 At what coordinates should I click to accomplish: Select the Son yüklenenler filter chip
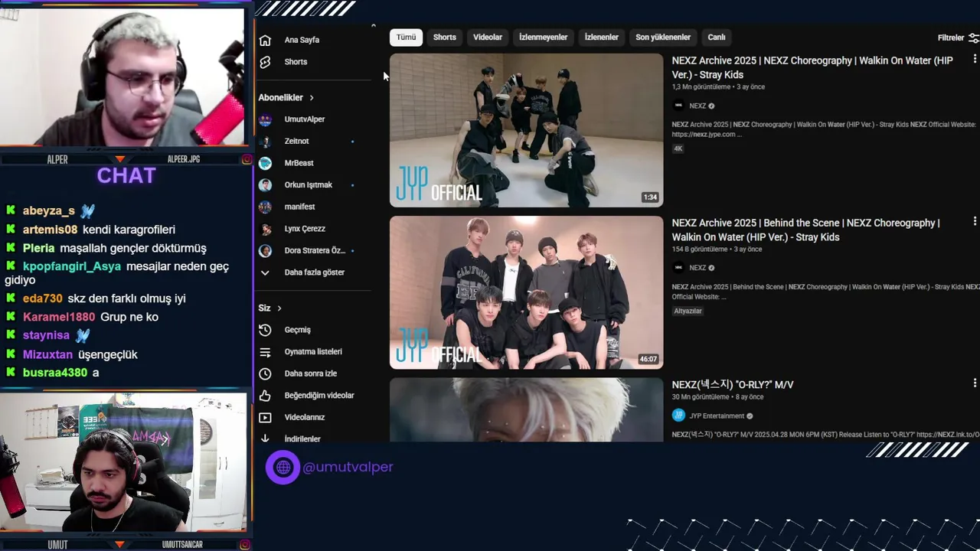click(663, 37)
